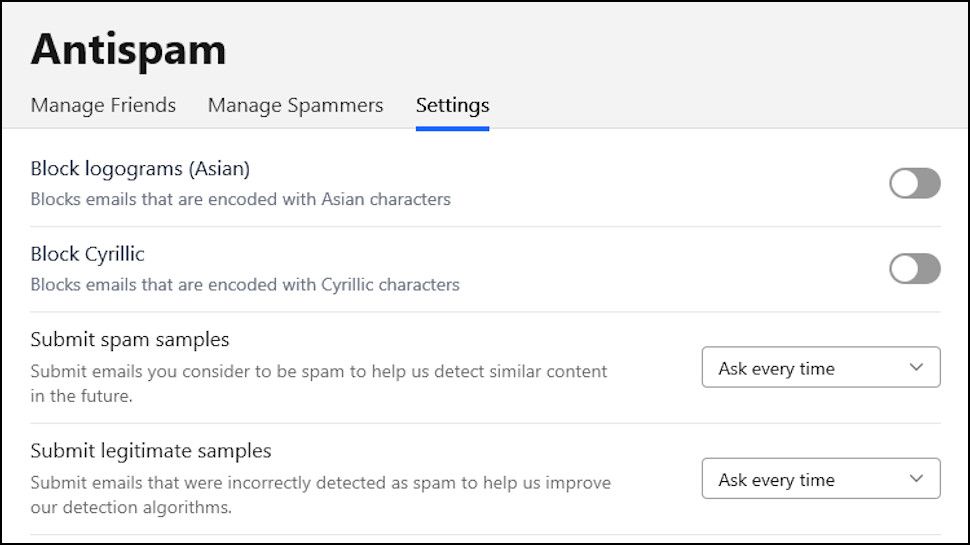
Task: Click the Antispam page title
Action: click(128, 49)
